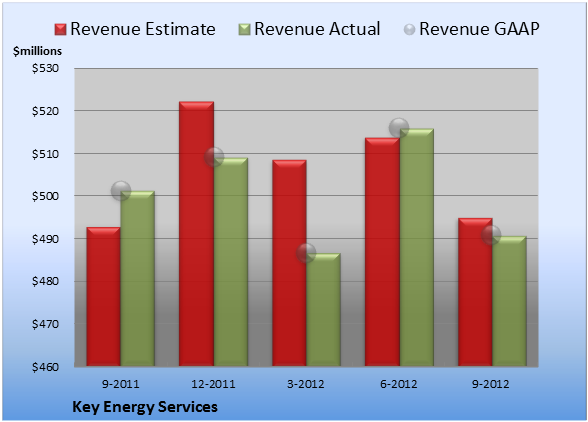
Task: Click the '$530' y-axis label
Action: [x=45, y=68]
